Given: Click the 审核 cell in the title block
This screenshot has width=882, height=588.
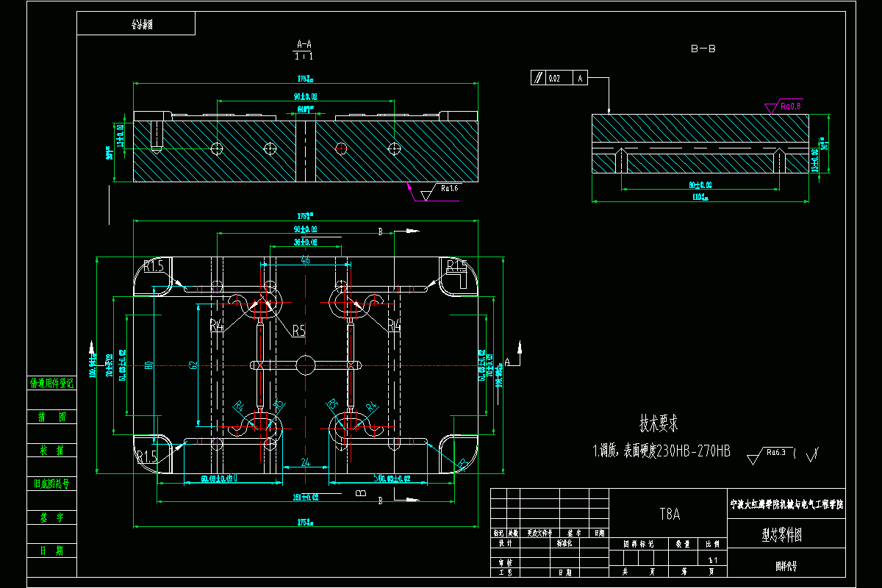Looking at the screenshot, I should [504, 562].
